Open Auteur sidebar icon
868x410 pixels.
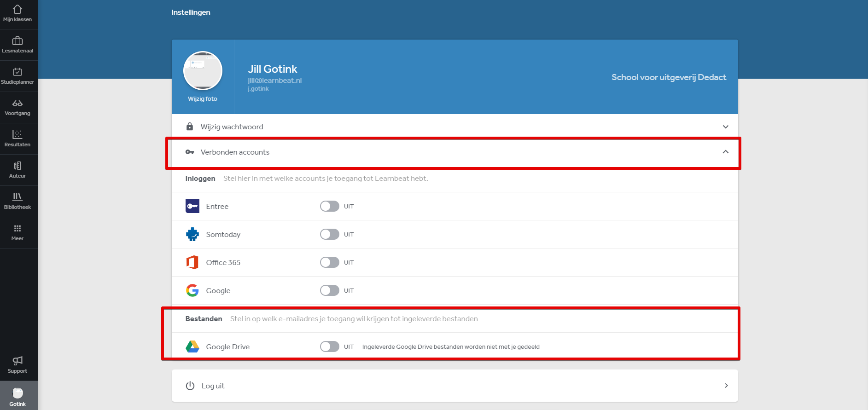coord(17,166)
